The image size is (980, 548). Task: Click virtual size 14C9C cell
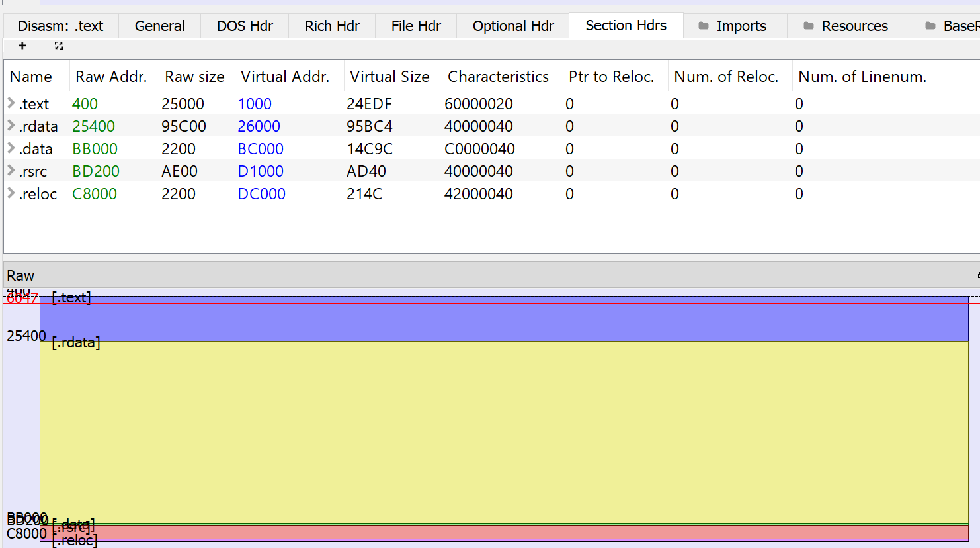pyautogui.click(x=370, y=149)
